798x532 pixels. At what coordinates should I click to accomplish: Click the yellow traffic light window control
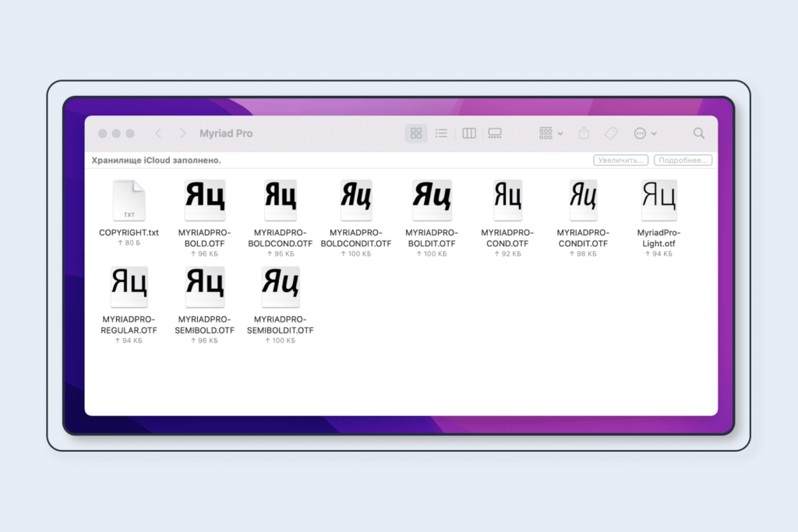115,133
